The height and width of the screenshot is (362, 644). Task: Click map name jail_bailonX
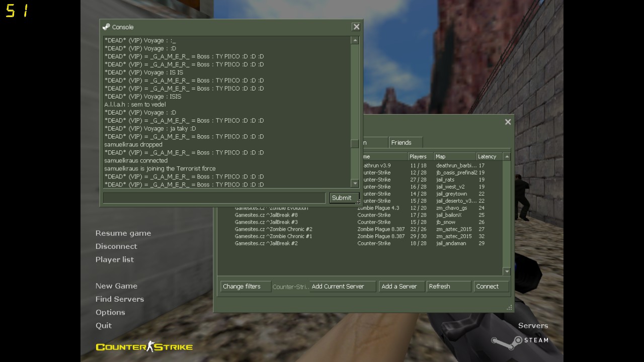tap(449, 215)
